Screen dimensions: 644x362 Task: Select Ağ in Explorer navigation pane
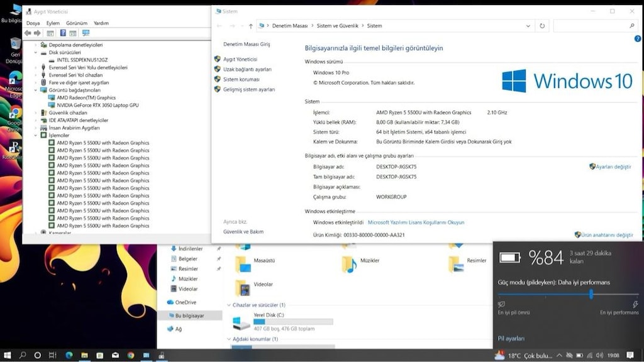[178, 329]
